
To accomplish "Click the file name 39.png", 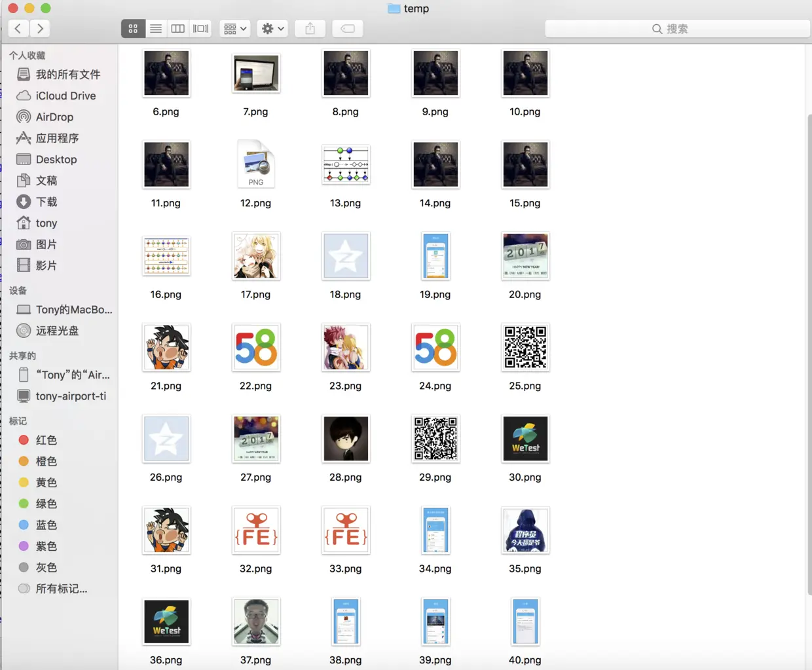I will (435, 660).
